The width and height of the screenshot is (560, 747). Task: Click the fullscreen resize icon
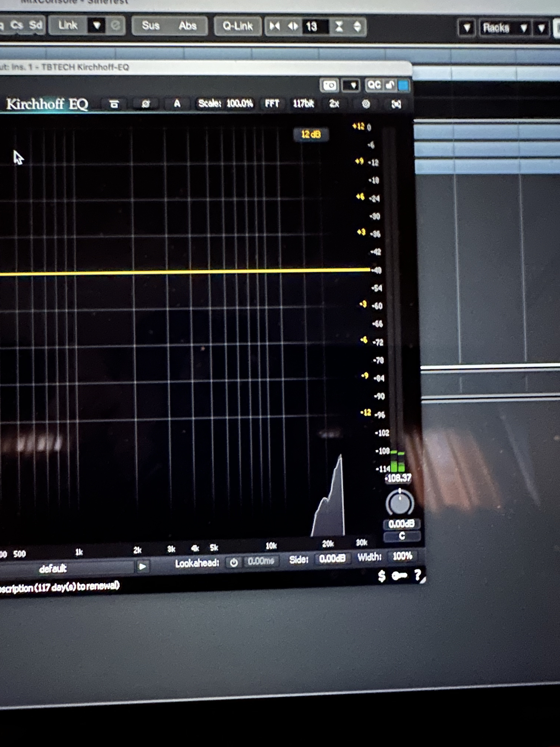[396, 104]
